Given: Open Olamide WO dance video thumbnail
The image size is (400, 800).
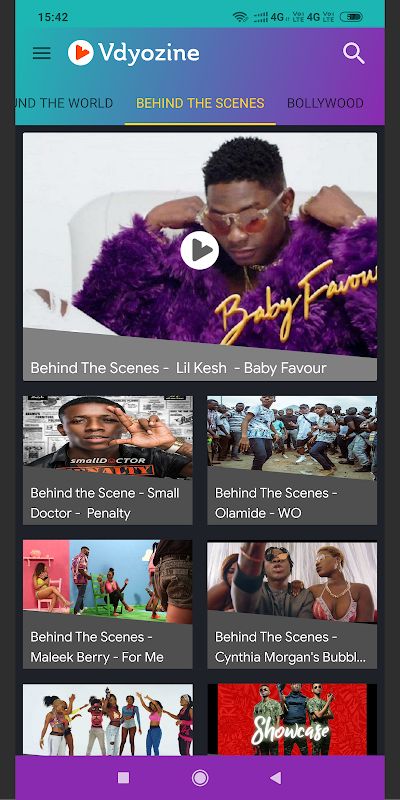Looking at the screenshot, I should pyautogui.click(x=292, y=437).
